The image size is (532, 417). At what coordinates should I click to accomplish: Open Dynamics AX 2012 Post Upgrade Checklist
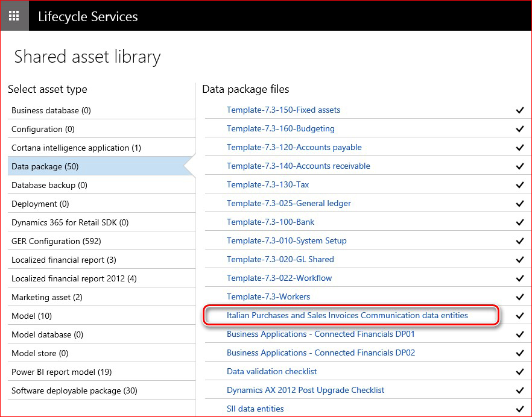[x=305, y=390]
